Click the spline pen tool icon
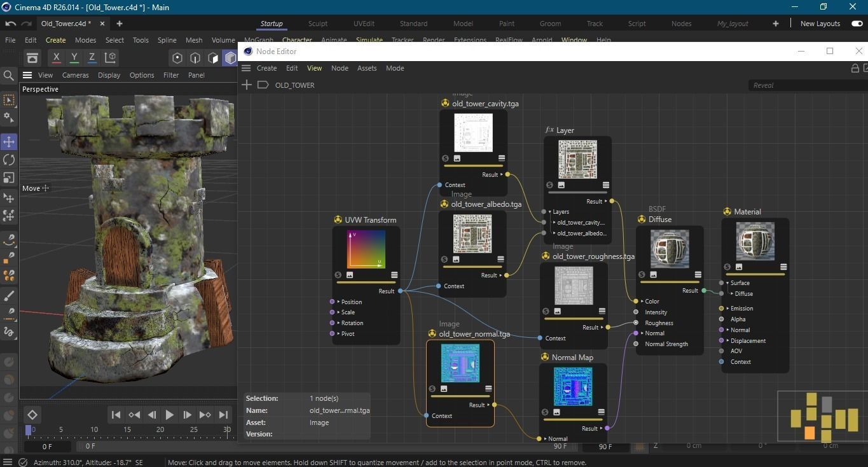Screen dimensions: 868x467 [x=9, y=240]
